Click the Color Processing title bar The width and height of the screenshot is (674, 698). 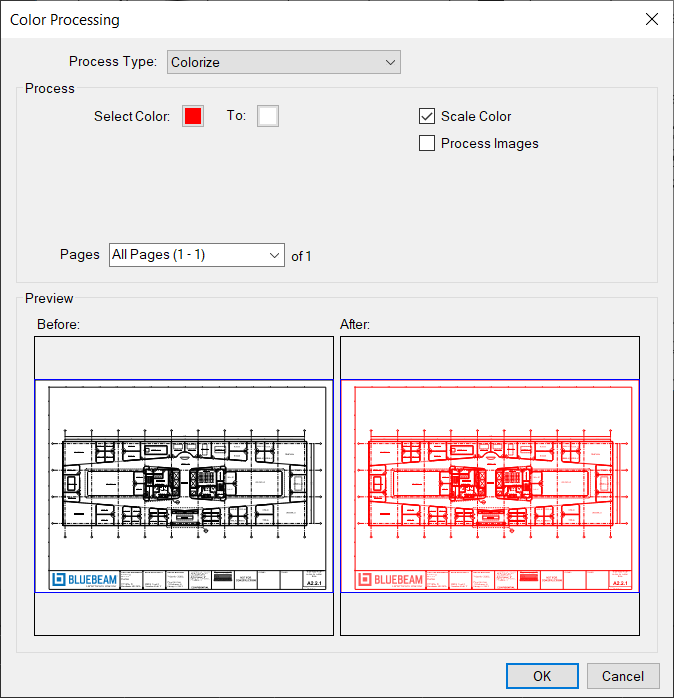click(300, 19)
